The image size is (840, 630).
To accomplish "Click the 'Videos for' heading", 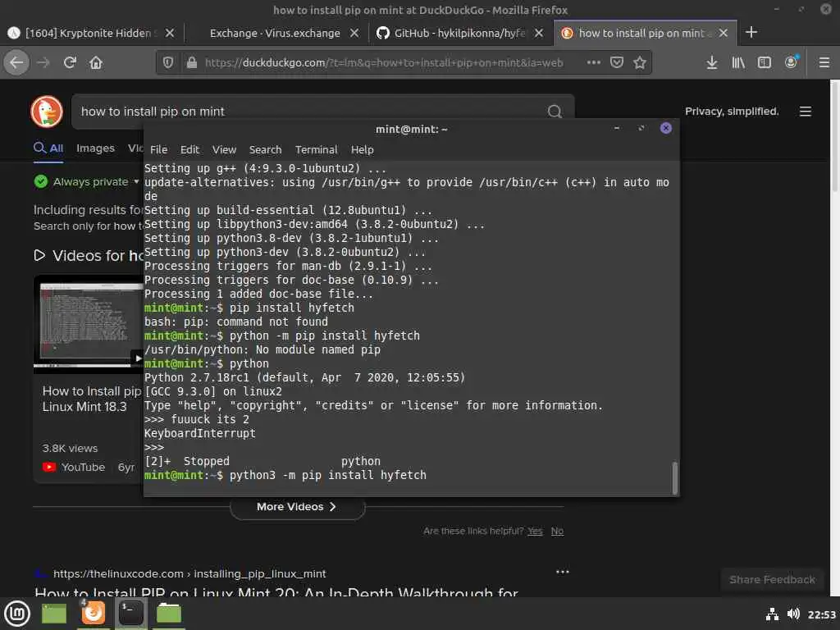I will point(89,256).
